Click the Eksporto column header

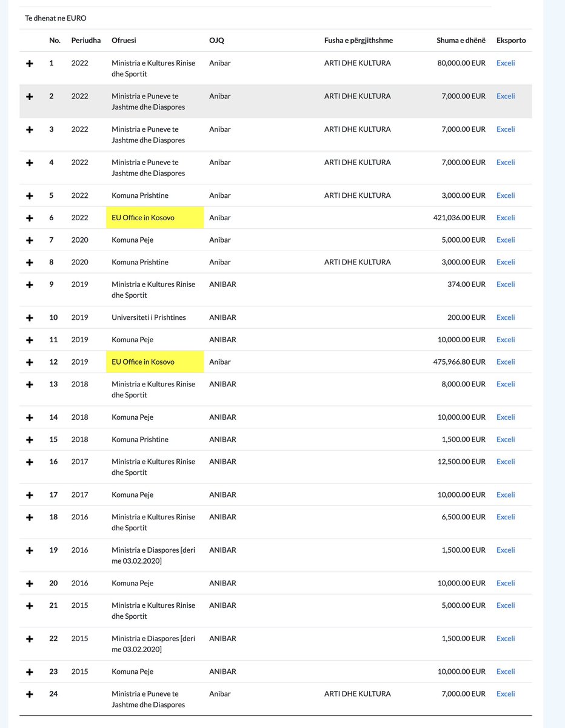pyautogui.click(x=511, y=41)
